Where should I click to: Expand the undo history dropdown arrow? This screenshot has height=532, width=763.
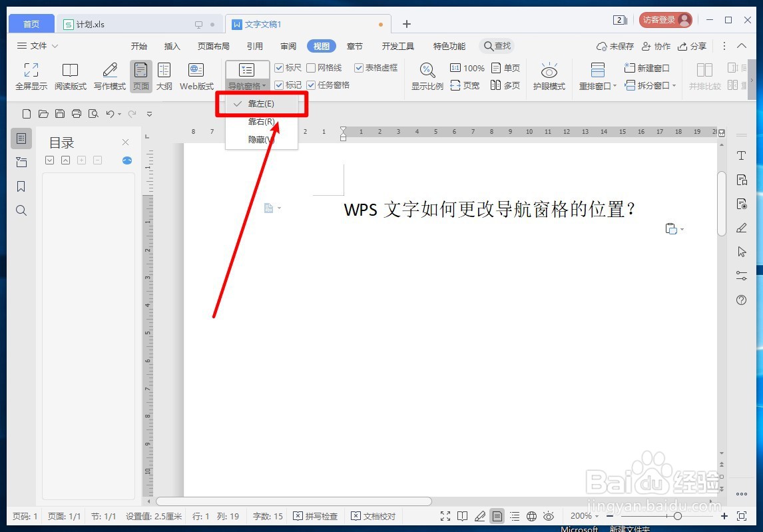120,115
